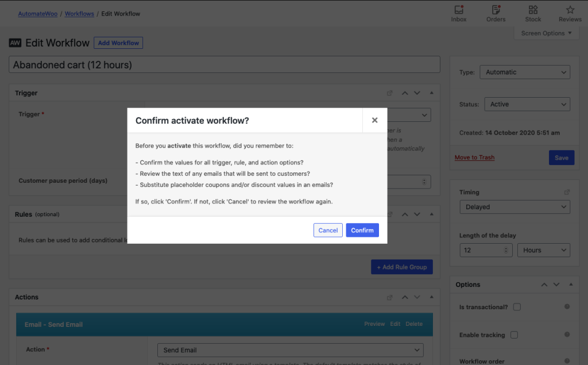Screen dimensions: 588x365
Task: Enable tracking for the workflow
Action: click(x=514, y=335)
